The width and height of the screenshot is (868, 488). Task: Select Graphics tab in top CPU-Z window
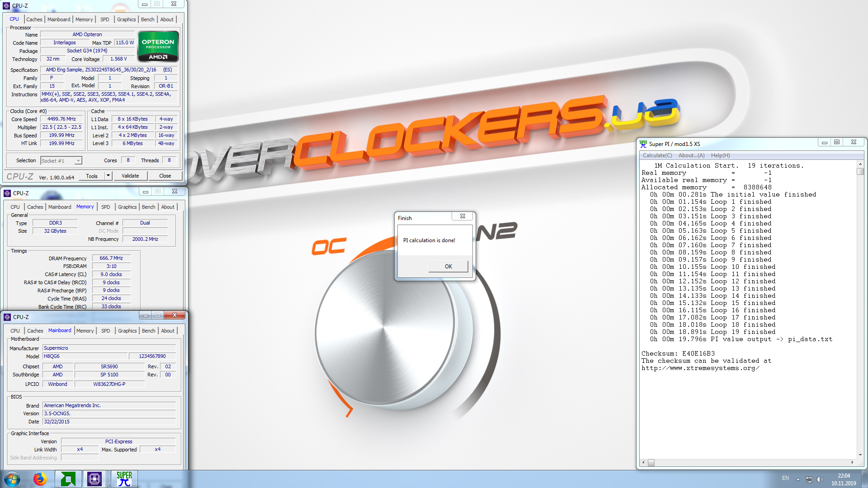(126, 19)
